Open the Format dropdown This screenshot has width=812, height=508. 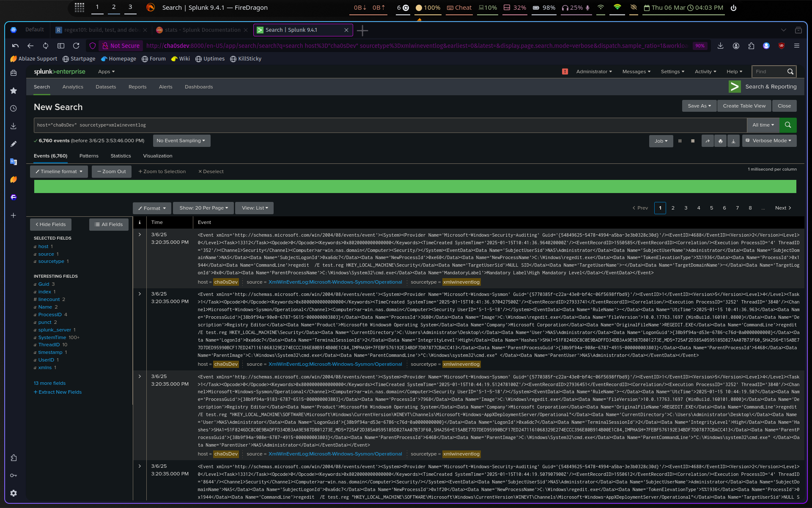pos(152,208)
